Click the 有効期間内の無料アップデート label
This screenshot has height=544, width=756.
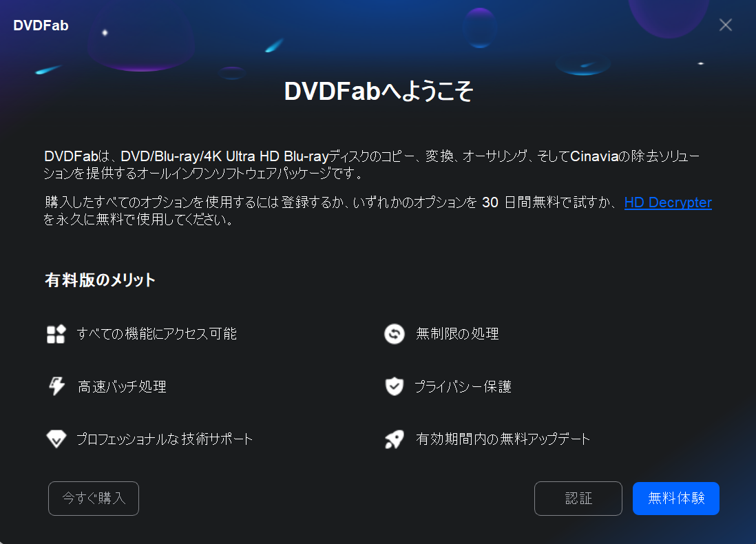coord(503,439)
